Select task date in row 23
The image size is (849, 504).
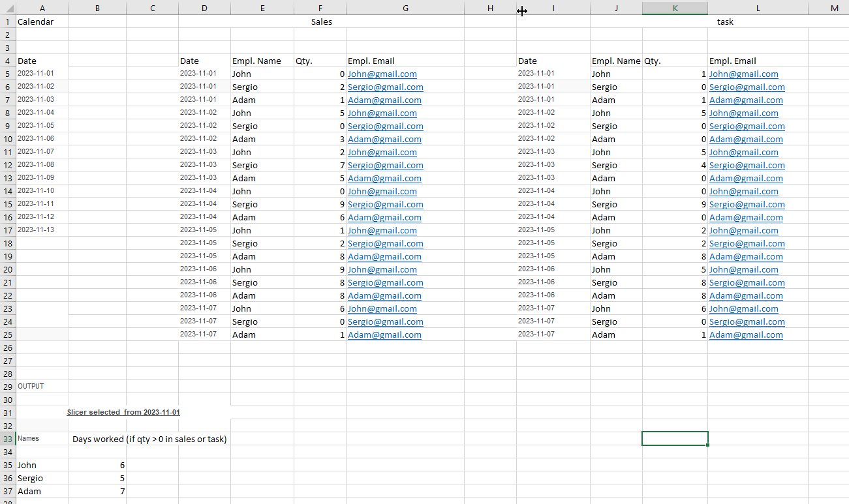[x=553, y=308]
